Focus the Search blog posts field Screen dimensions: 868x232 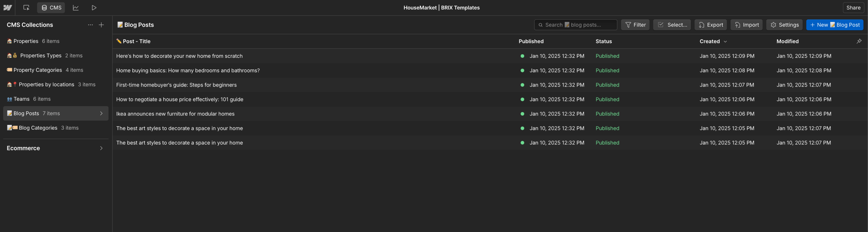click(576, 25)
